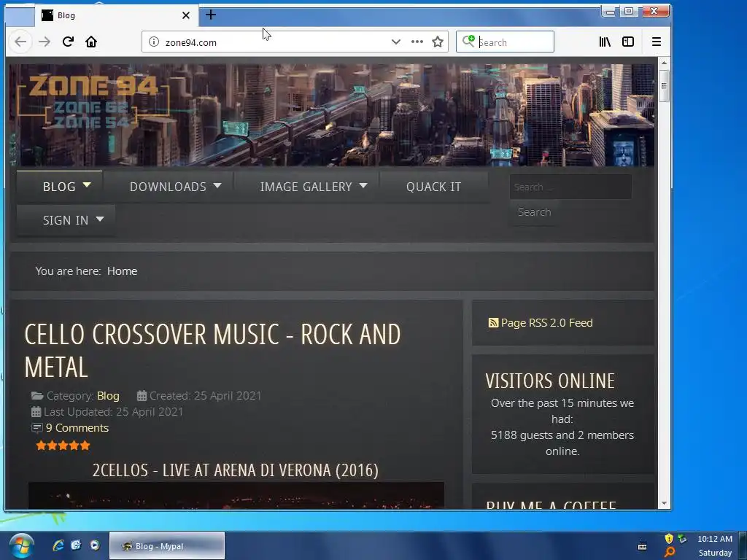Rate the article using the stars
This screenshot has height=560, width=747.
63,446
